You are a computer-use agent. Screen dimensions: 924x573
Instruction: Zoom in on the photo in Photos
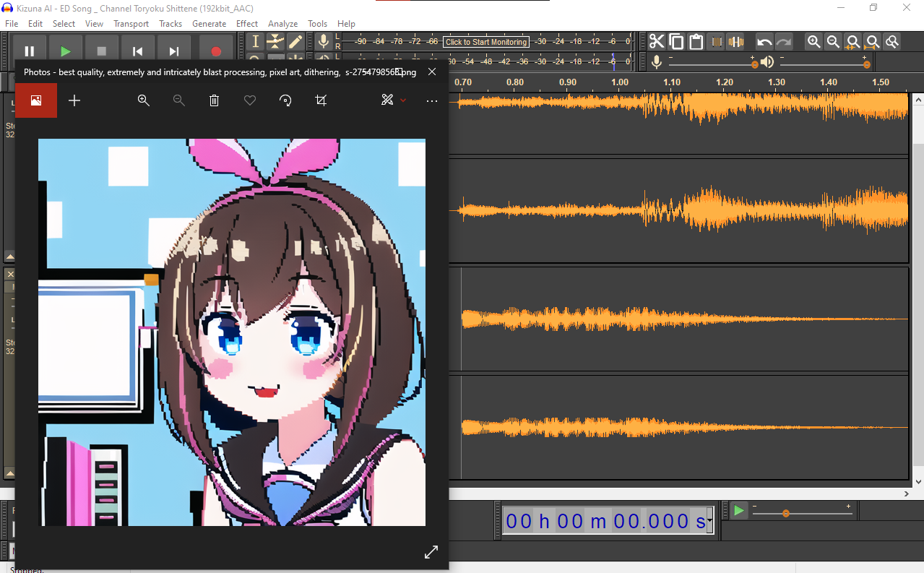point(144,100)
